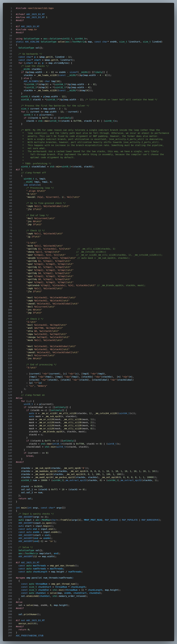Click 'AOC_ALIGNED(16) char tmp[16];' line
177x644 pixels.
(x=43, y=81)
